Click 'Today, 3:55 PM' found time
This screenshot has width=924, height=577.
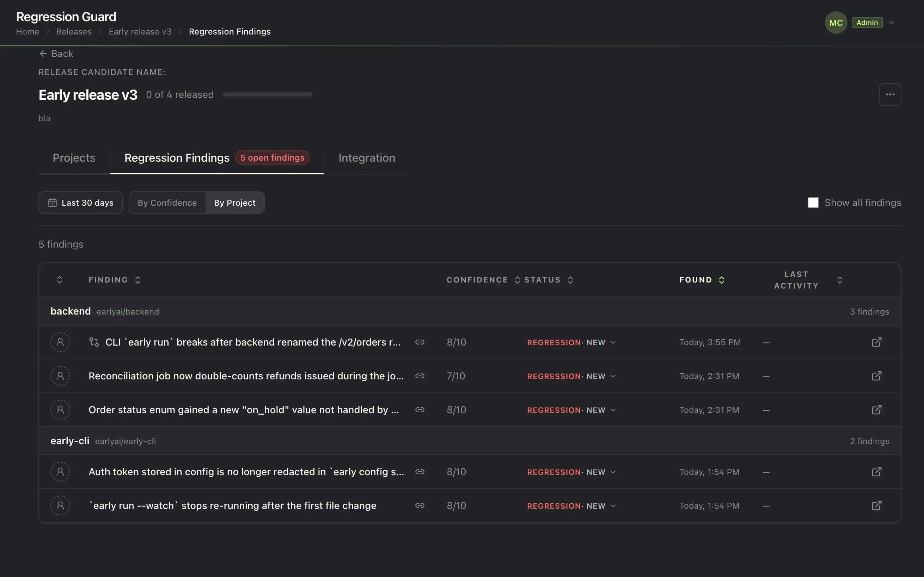point(710,342)
